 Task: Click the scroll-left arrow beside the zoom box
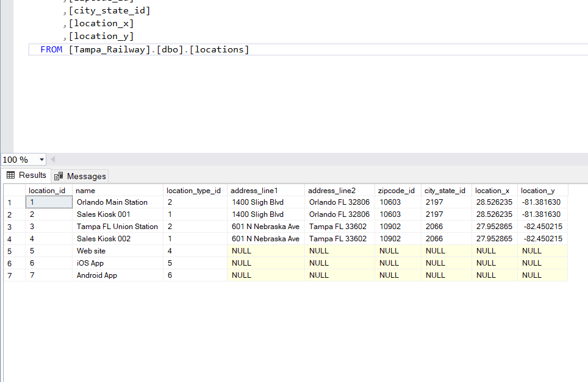pos(53,160)
